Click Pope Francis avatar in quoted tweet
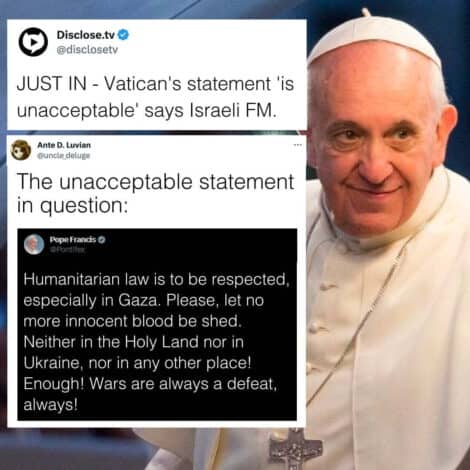470x470 pixels. point(34,244)
